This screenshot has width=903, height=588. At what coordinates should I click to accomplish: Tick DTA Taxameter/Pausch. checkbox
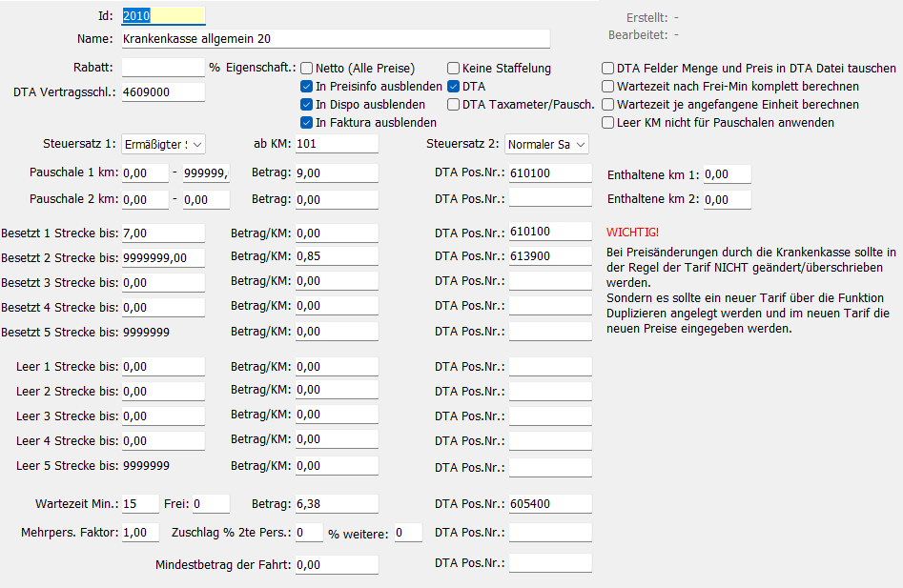(454, 105)
